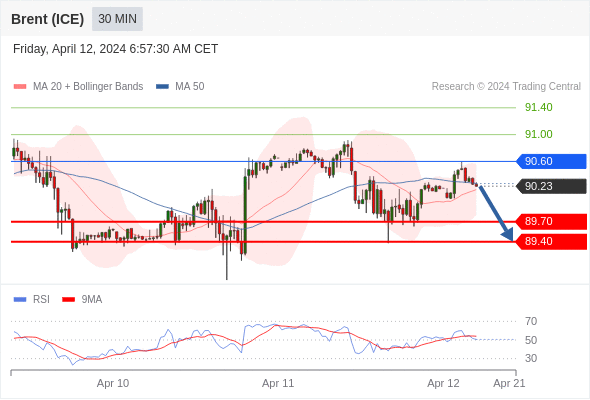Viewport: 590px width, 400px height.
Task: Click the black 90.23 current price tag
Action: tap(550, 186)
